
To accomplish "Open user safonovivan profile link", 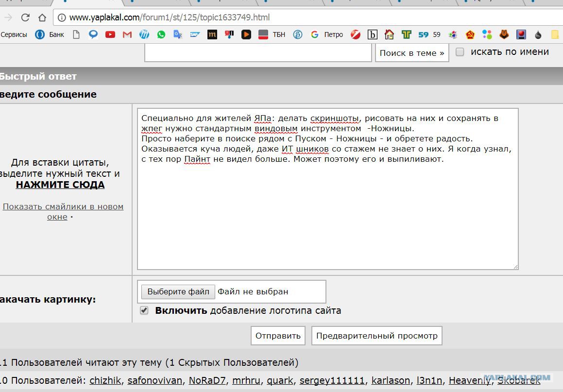I will tap(155, 380).
